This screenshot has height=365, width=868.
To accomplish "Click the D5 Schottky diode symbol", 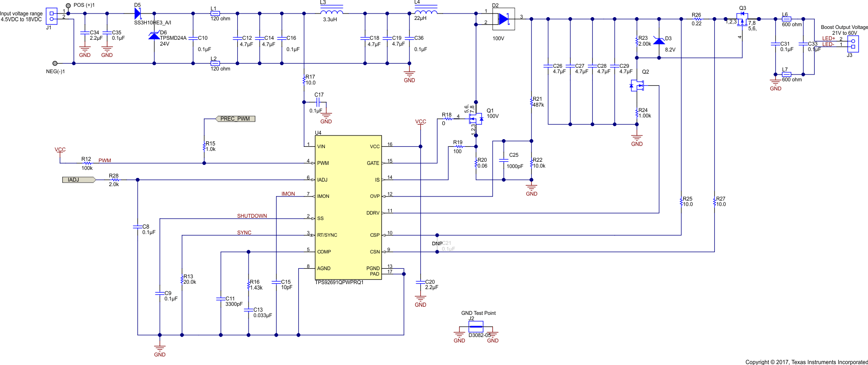I will click(138, 13).
